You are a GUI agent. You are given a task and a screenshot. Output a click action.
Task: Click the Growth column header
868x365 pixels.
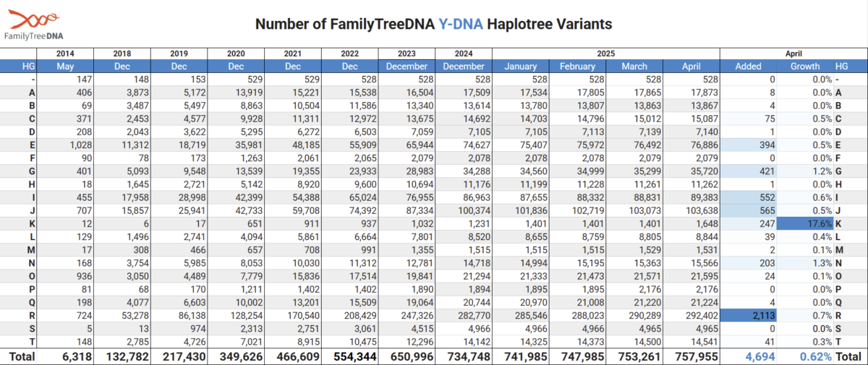804,66
